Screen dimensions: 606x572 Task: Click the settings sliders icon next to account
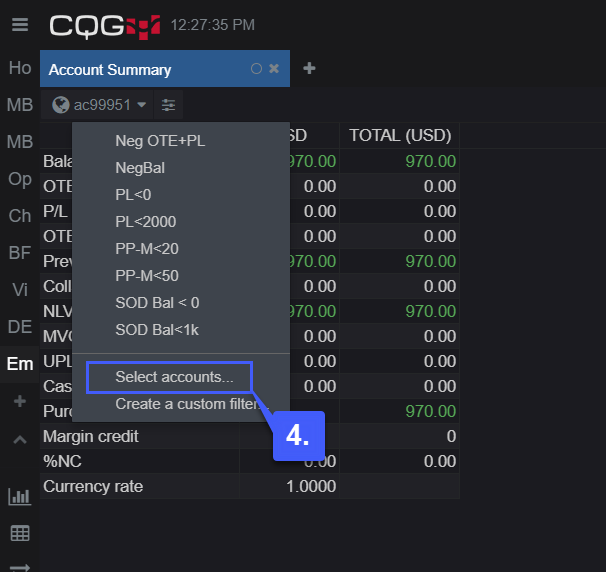tap(168, 105)
